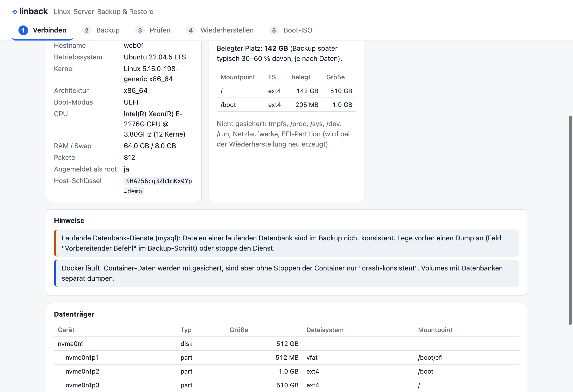Click the RAM / Swap value 64.0 GB / 8.0 GB
Viewport: 573px width, 392px height.
coord(150,146)
